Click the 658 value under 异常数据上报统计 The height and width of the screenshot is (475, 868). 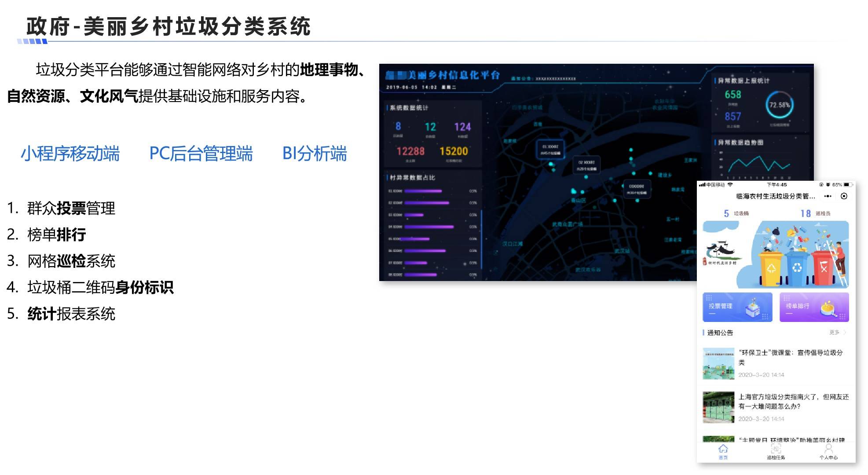(x=733, y=95)
